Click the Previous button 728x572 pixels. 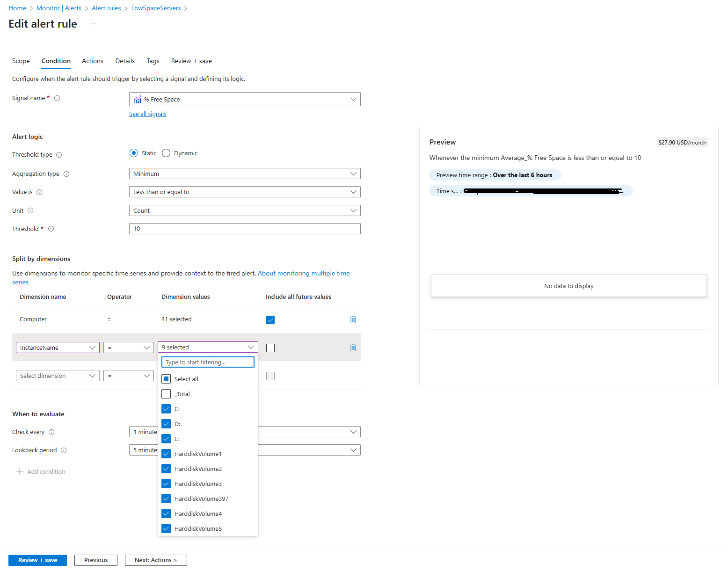click(96, 560)
